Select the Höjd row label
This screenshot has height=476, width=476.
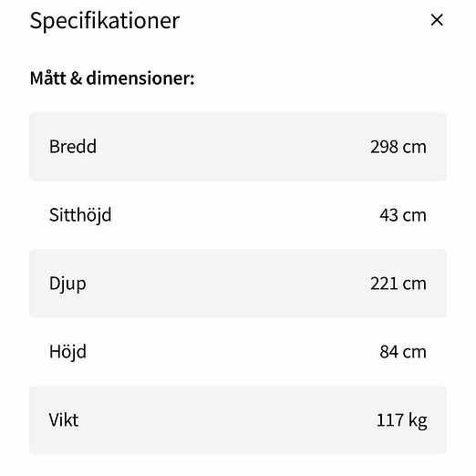coord(67,352)
